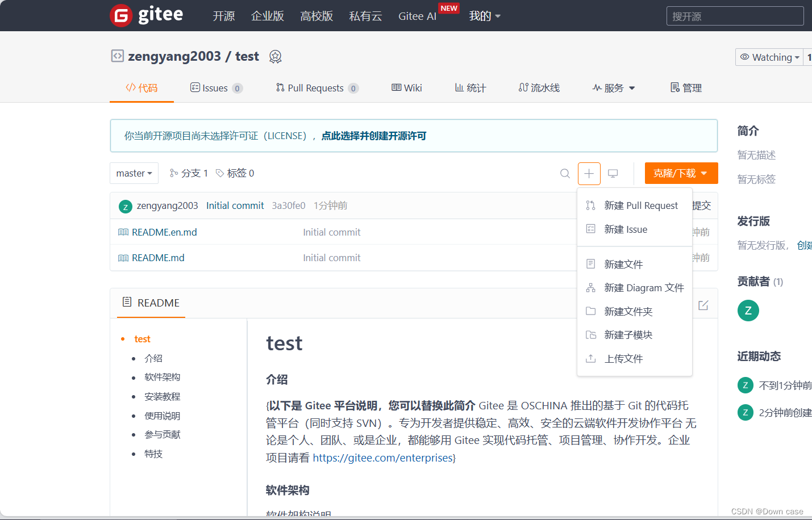Open commit hash 3a30fe0
The width and height of the screenshot is (812, 520).
pyautogui.click(x=289, y=206)
